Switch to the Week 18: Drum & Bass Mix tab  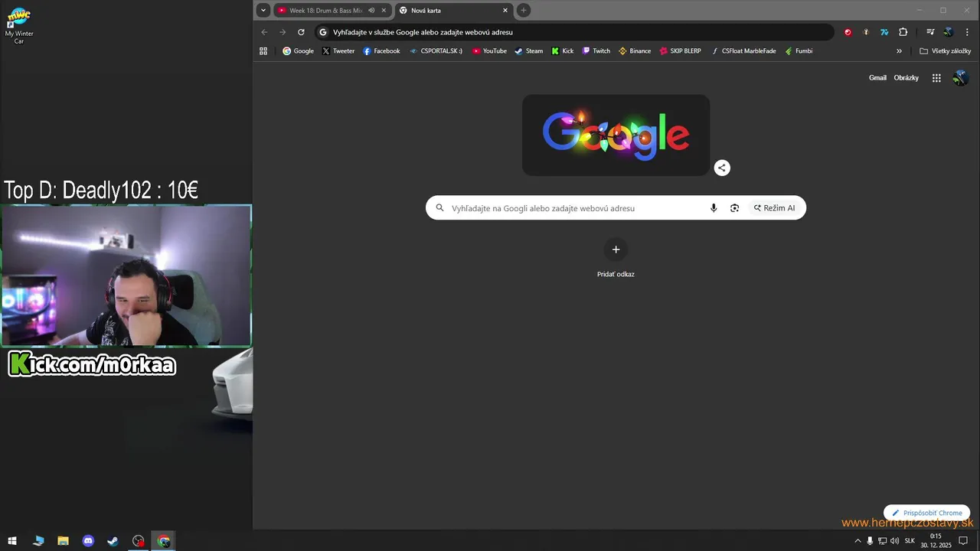click(332, 10)
